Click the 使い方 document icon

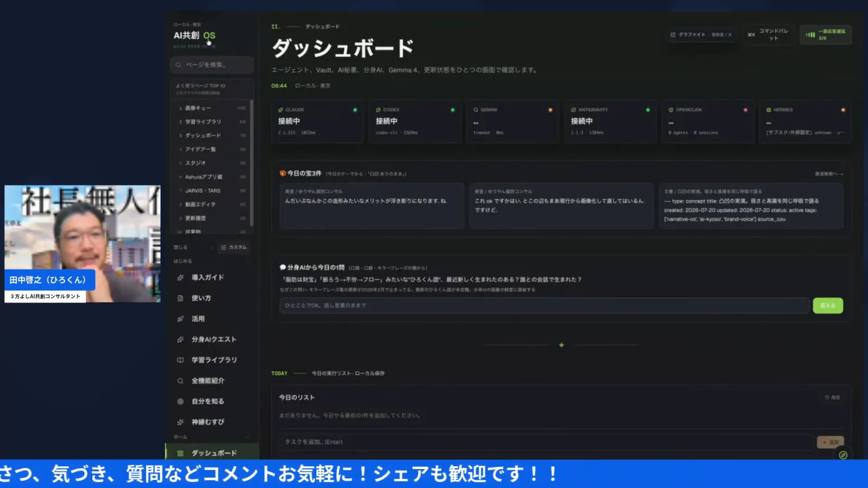pyautogui.click(x=180, y=298)
